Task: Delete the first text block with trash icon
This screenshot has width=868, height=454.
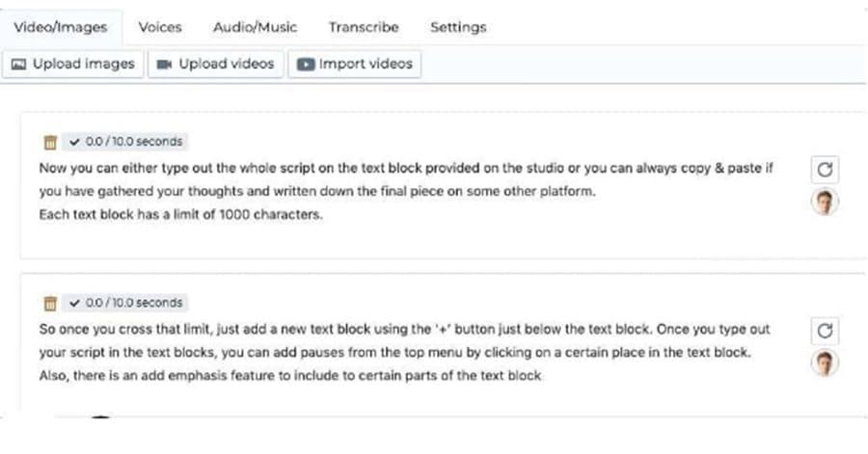Action: click(x=50, y=142)
